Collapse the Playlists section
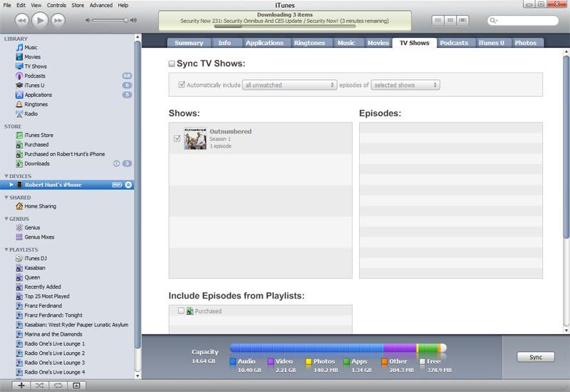570x392 pixels. tap(6, 249)
